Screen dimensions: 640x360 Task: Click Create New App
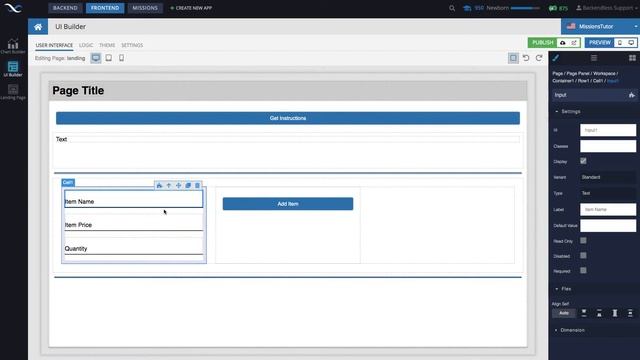[x=191, y=8]
